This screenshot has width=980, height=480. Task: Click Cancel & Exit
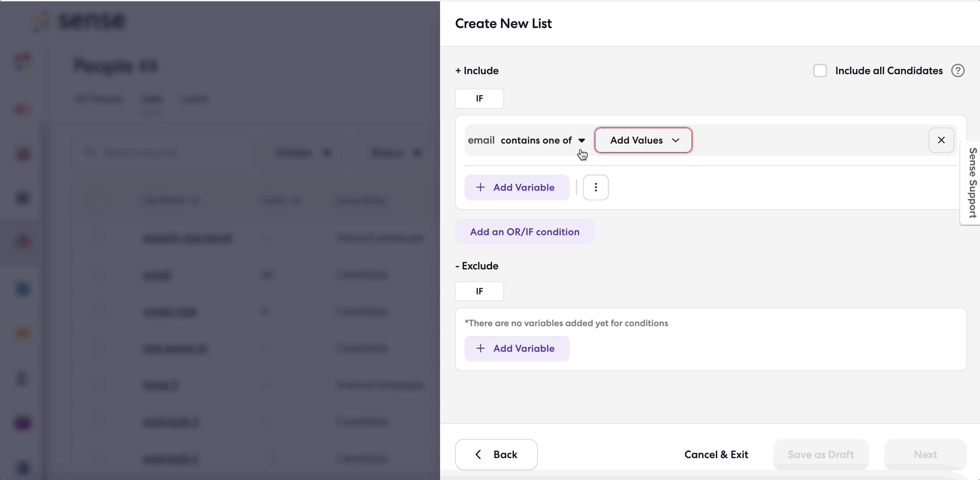(x=716, y=454)
